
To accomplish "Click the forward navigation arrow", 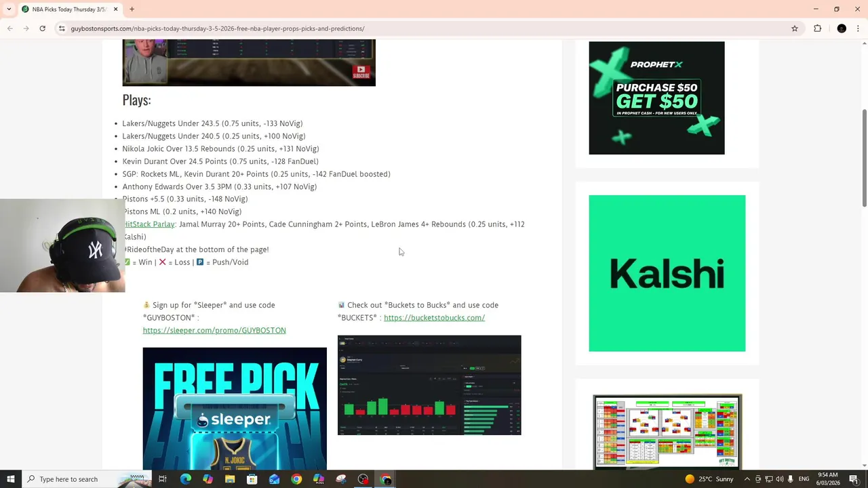I will pyautogui.click(x=26, y=28).
